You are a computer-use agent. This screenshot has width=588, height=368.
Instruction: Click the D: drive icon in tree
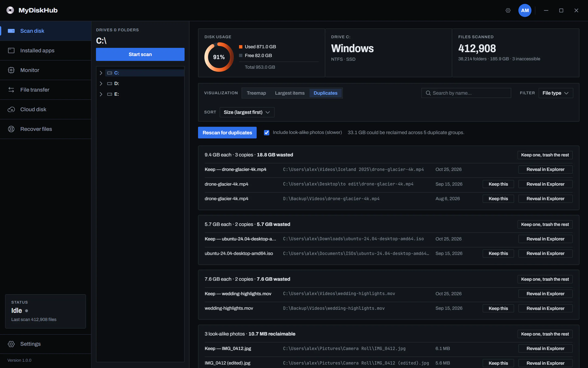[110, 83]
